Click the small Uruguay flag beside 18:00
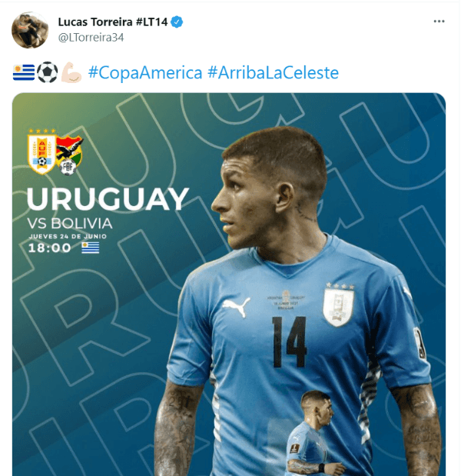Screen dimensions: 461x476 (x=91, y=248)
